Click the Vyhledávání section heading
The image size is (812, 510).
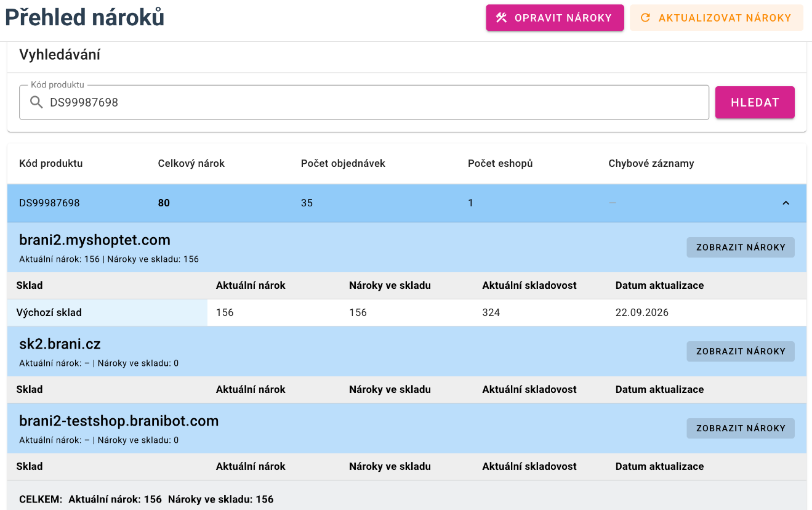coord(60,55)
